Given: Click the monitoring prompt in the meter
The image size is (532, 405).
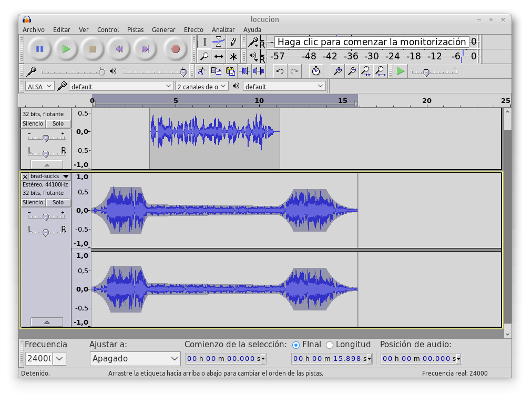Looking at the screenshot, I should tap(371, 42).
